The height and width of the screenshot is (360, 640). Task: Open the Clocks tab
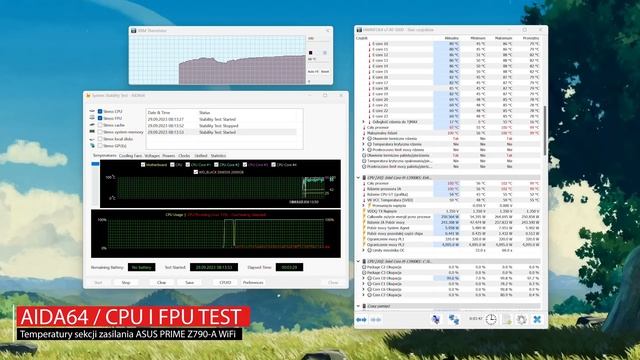184,156
